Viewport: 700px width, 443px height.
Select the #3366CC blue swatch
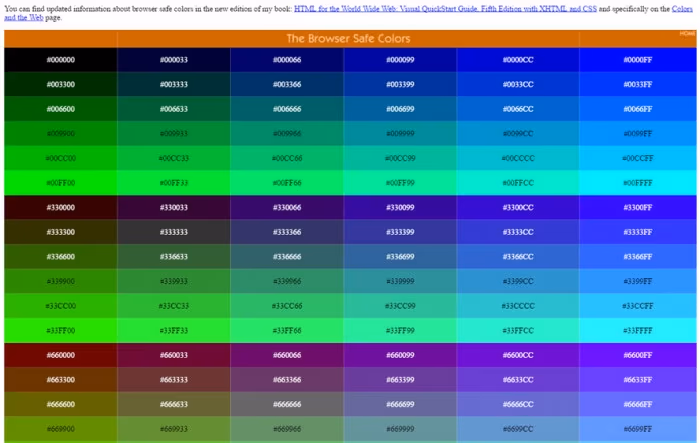518,256
